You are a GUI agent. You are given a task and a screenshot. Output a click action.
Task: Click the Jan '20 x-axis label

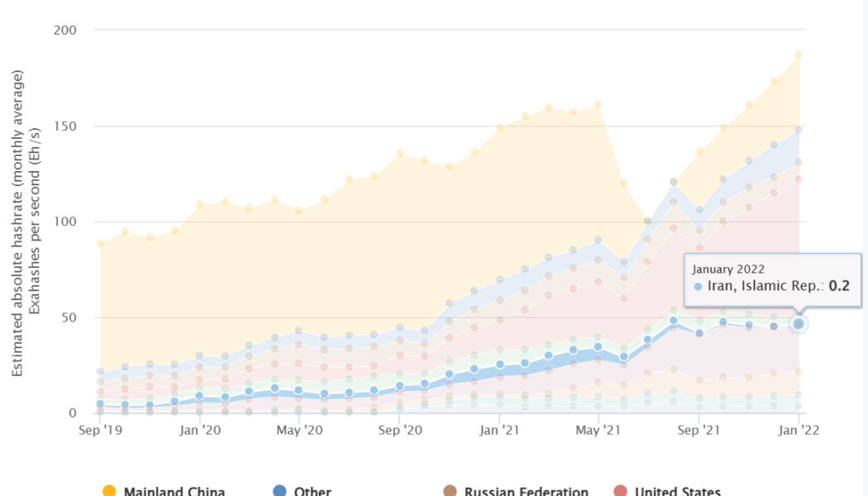200,430
